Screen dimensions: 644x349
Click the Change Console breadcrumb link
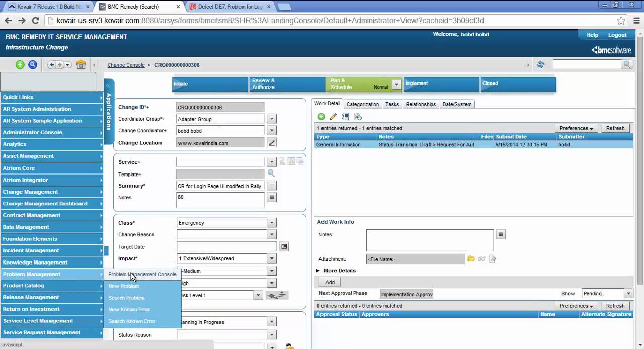click(x=126, y=65)
